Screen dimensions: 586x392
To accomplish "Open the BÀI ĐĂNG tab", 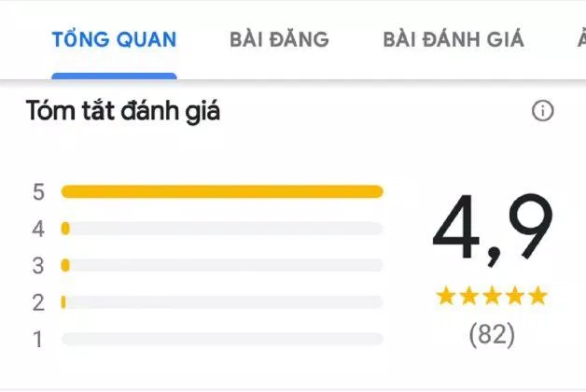I will pos(279,39).
